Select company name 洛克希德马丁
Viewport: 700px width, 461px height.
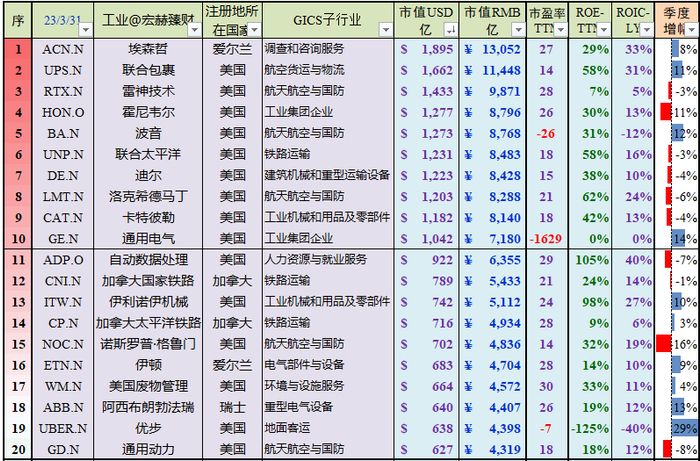148,196
